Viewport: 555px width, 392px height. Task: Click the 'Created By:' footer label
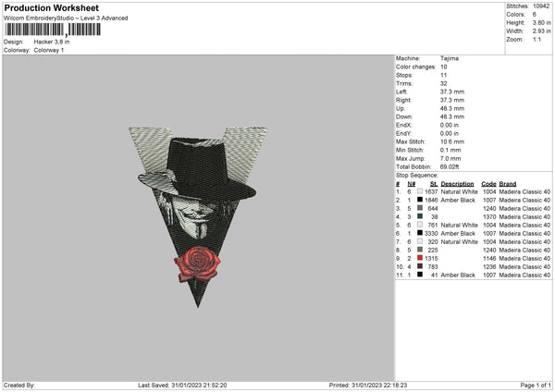pyautogui.click(x=19, y=386)
